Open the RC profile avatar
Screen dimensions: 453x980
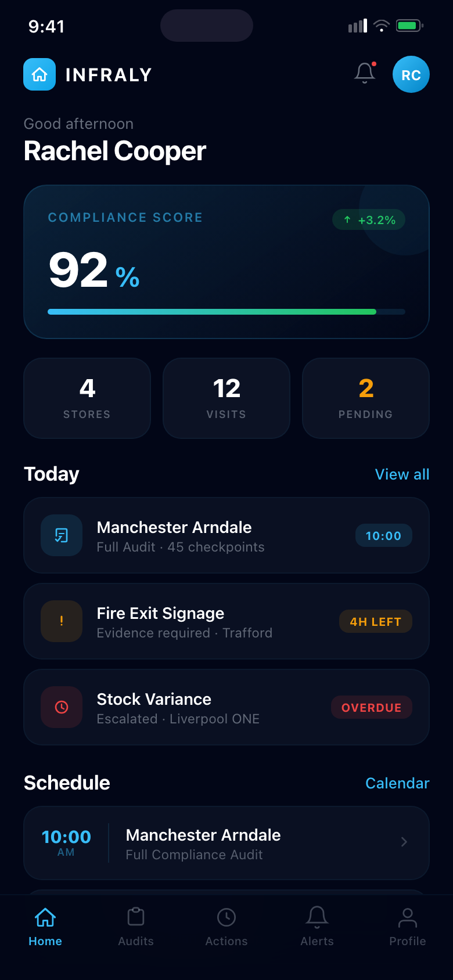tap(411, 74)
